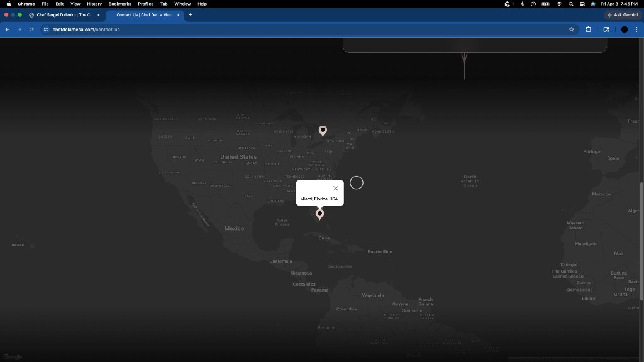644x362 pixels.
Task: Open the History menu in the menu bar
Action: pyautogui.click(x=94, y=4)
